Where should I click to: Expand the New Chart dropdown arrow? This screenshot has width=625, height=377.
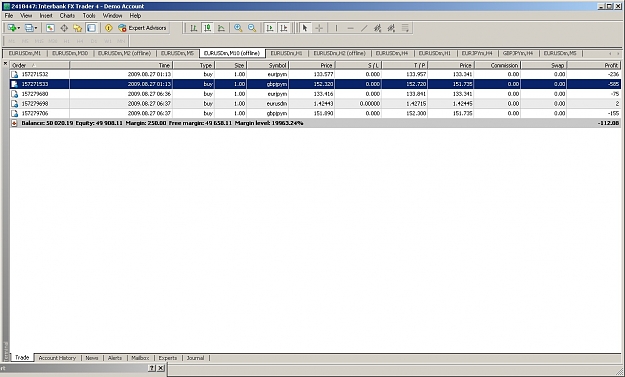point(19,28)
